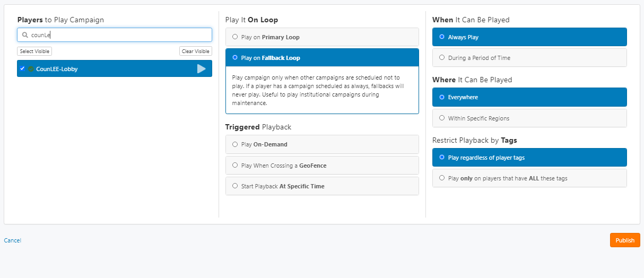Click the orange Publish button

[625, 240]
